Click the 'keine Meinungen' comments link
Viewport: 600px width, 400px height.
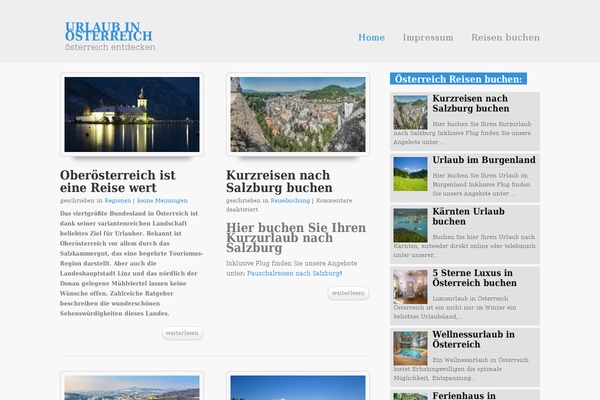click(x=162, y=201)
